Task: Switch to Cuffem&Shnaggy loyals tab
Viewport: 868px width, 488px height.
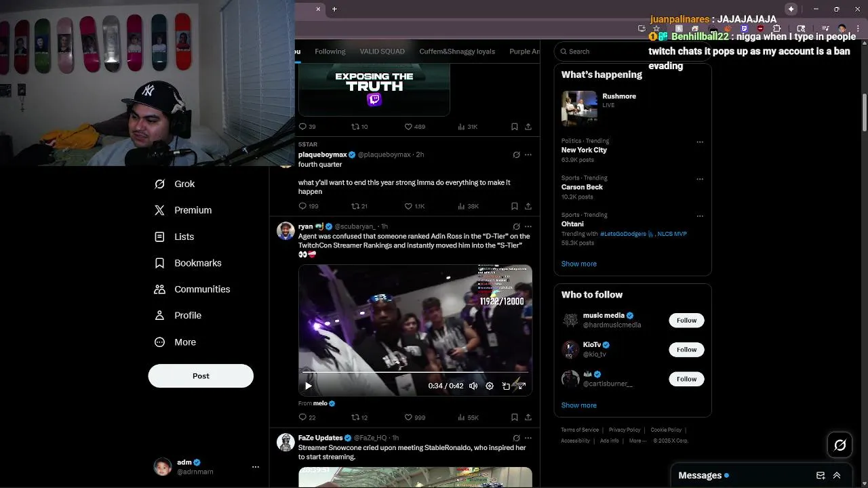Action: (x=457, y=52)
